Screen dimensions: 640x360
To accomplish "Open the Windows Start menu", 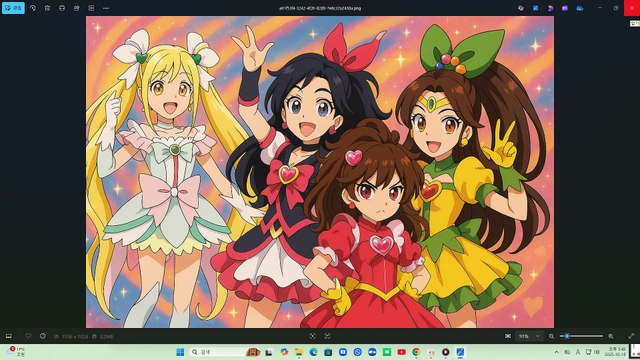I will [180, 352].
